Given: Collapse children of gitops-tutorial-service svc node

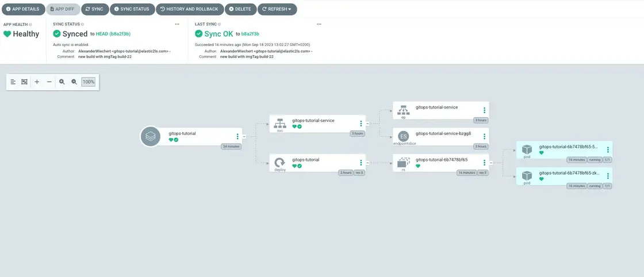Looking at the screenshot, I should click(x=367, y=124).
